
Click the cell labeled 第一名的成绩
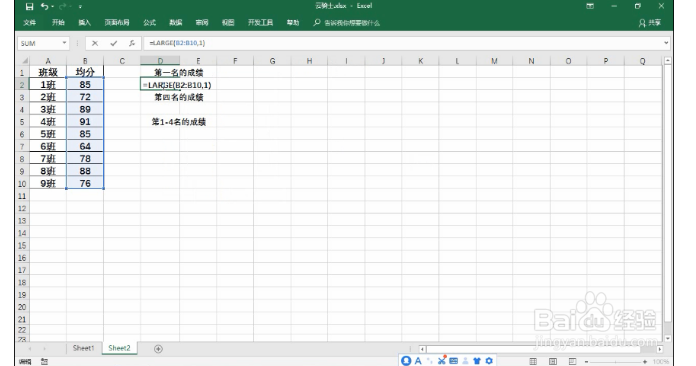pyautogui.click(x=178, y=72)
